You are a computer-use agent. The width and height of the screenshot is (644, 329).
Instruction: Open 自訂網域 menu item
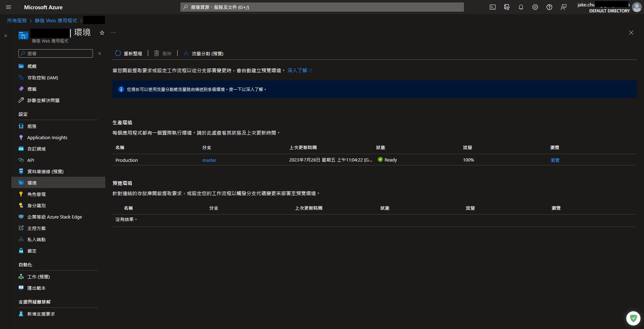point(36,149)
